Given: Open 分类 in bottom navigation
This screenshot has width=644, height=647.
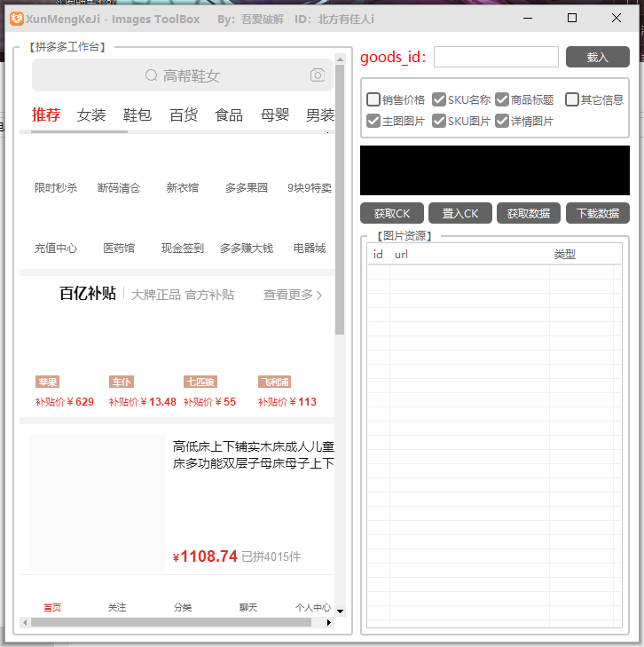Looking at the screenshot, I should 183,608.
